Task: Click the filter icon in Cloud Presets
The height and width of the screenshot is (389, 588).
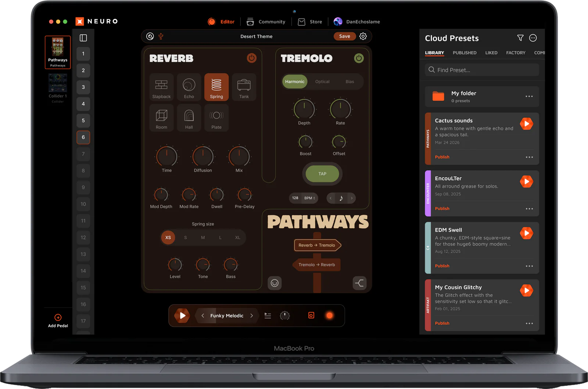Action: (x=520, y=38)
